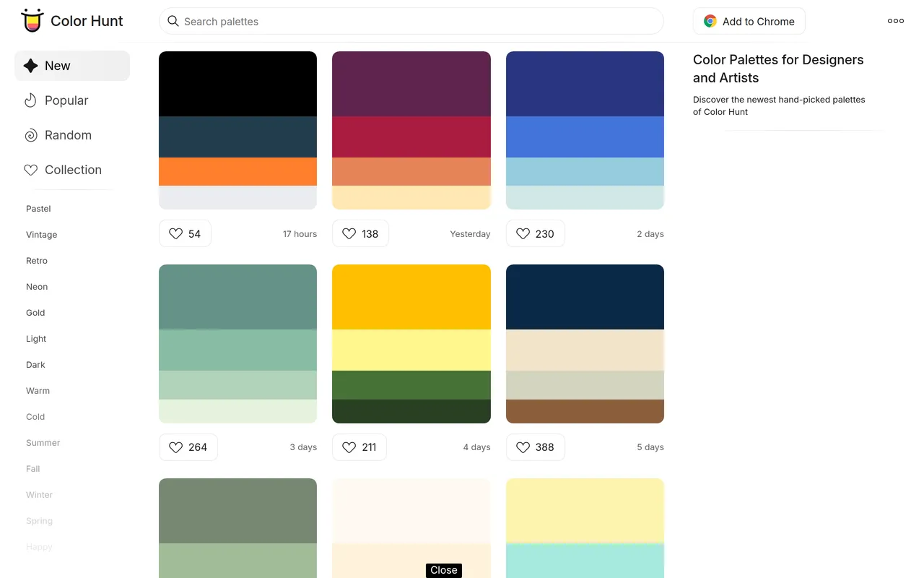
Task: Click the flame icon beside Popular
Action: (30, 100)
